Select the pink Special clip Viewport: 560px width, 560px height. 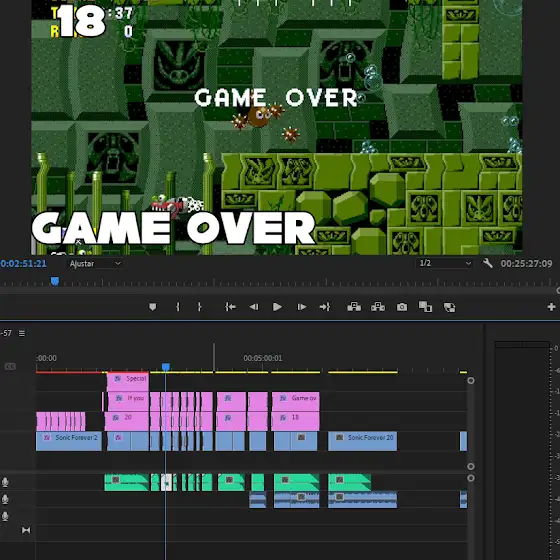pos(128,382)
